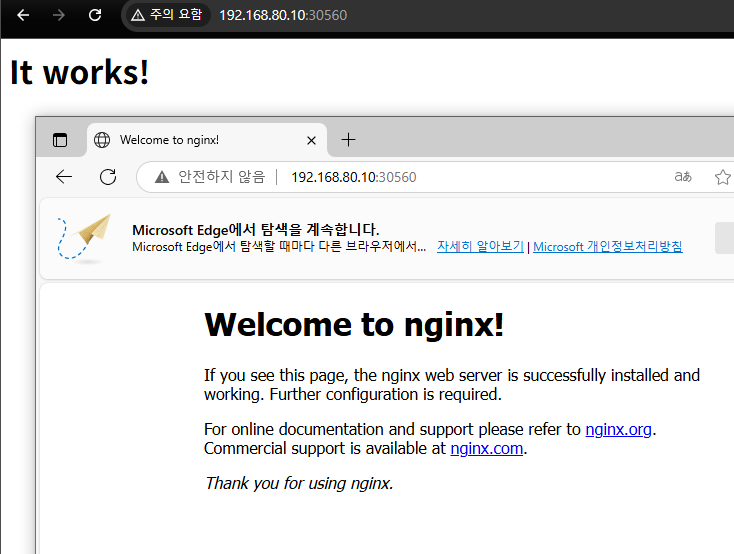Image resolution: width=734 pixels, height=554 pixels.
Task: Click the globe favicon on the nginx tab
Action: click(x=102, y=140)
